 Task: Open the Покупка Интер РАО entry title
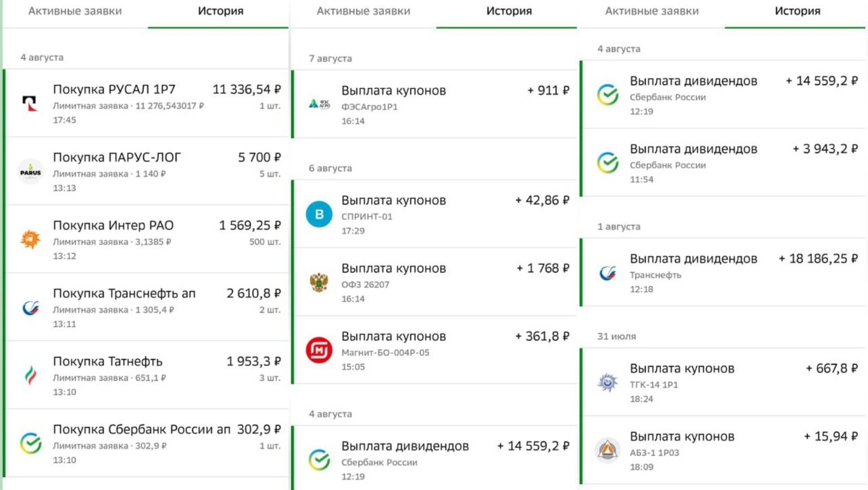(x=114, y=226)
